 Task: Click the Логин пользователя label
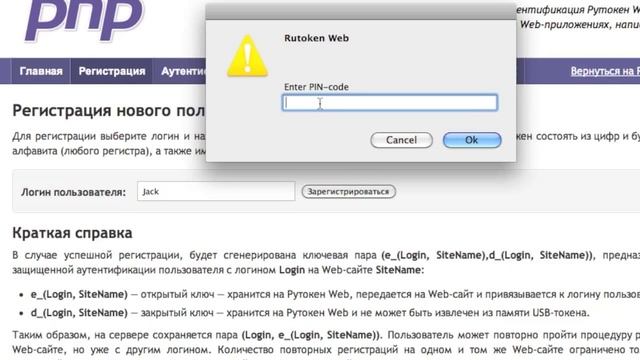73,192
